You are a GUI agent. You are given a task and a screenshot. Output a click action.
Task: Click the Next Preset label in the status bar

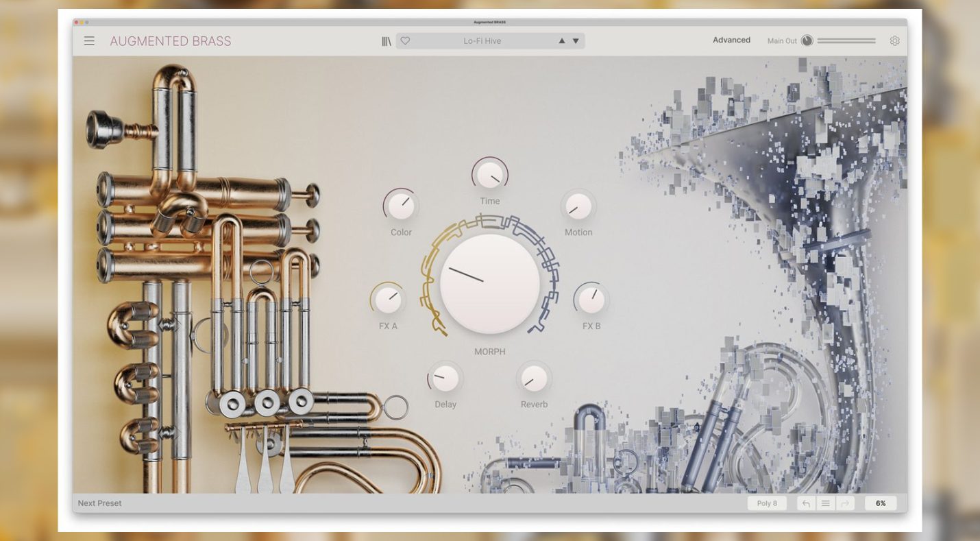pyautogui.click(x=99, y=503)
